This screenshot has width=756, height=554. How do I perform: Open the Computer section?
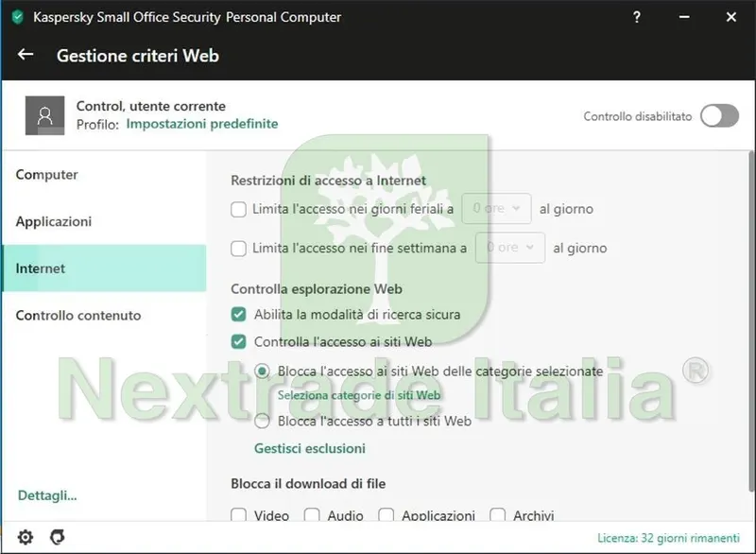[104, 175]
